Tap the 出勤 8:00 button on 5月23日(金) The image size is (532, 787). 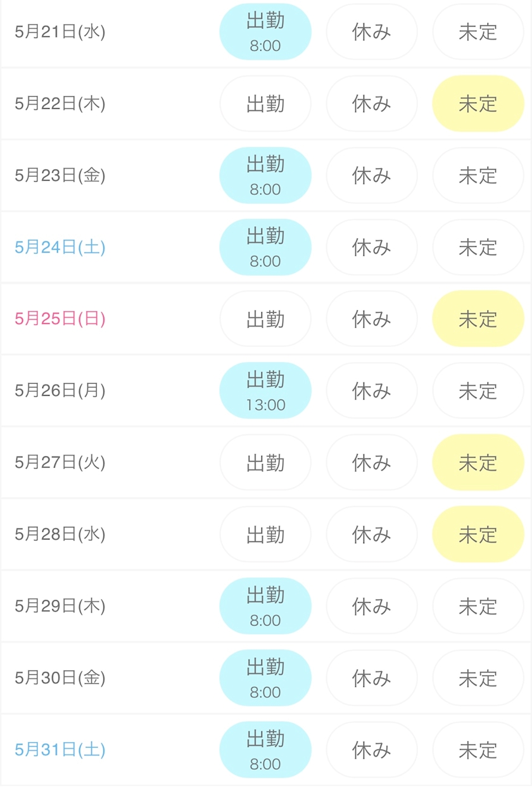[265, 175]
